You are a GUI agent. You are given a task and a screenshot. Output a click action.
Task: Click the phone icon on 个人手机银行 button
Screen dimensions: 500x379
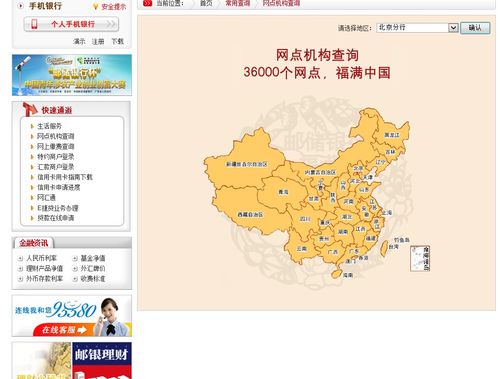coord(34,24)
